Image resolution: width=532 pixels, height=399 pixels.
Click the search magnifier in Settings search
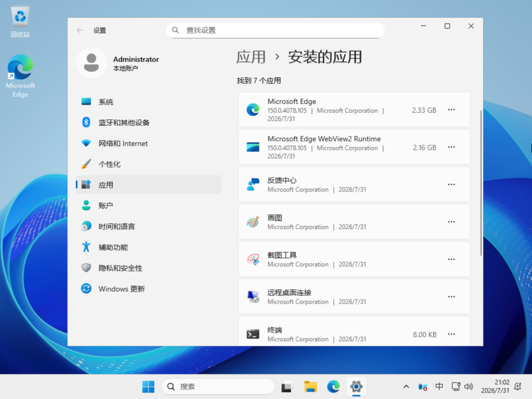[x=175, y=30]
